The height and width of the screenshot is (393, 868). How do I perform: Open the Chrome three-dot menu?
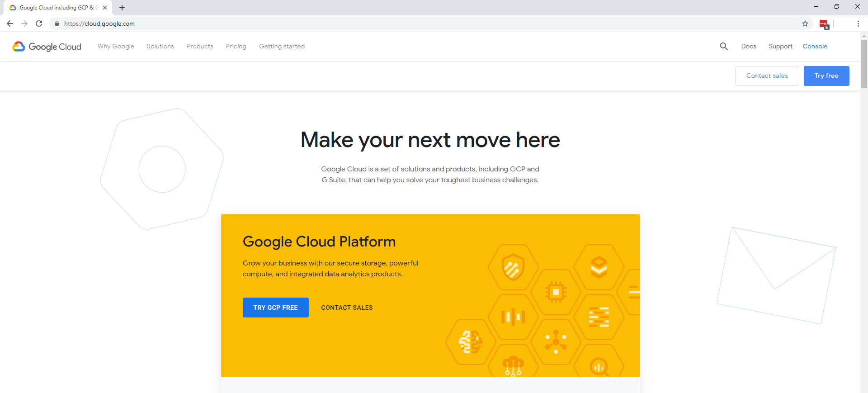pos(858,24)
